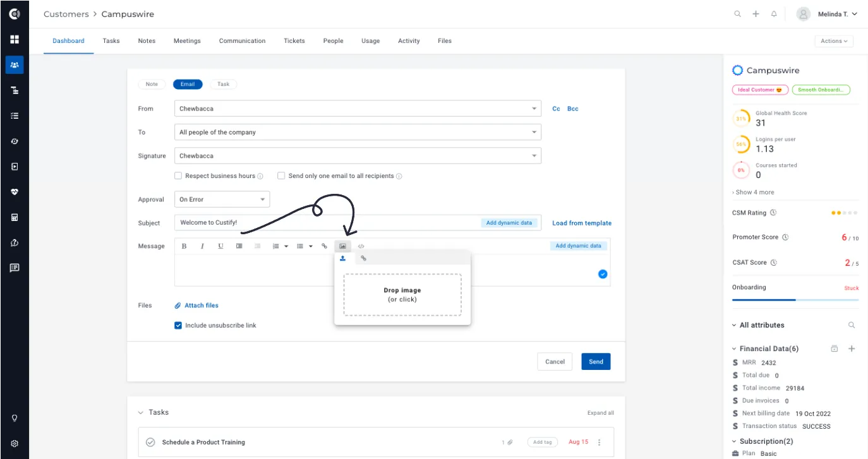
Task: Select the Note type pill
Action: (x=152, y=85)
